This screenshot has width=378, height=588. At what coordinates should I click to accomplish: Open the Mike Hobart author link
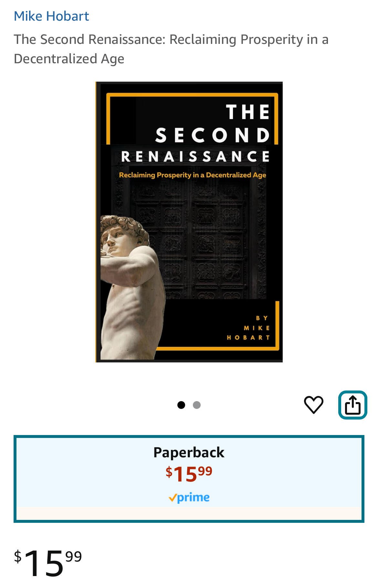tap(51, 16)
